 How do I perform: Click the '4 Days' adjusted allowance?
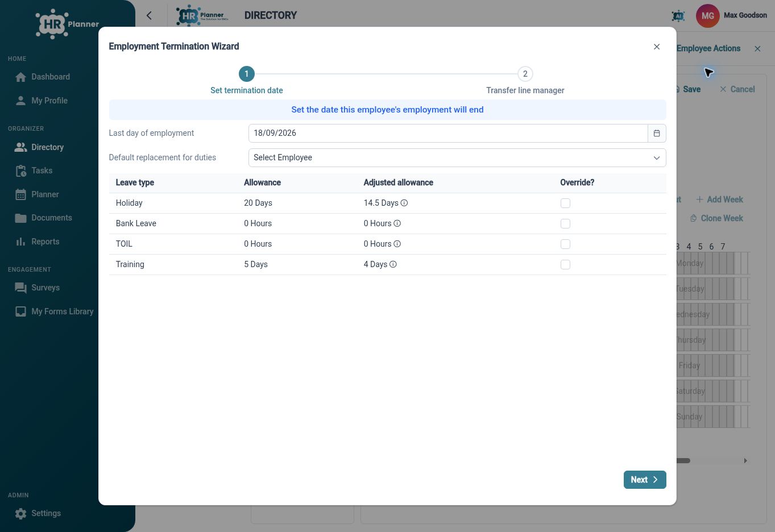[x=375, y=264]
